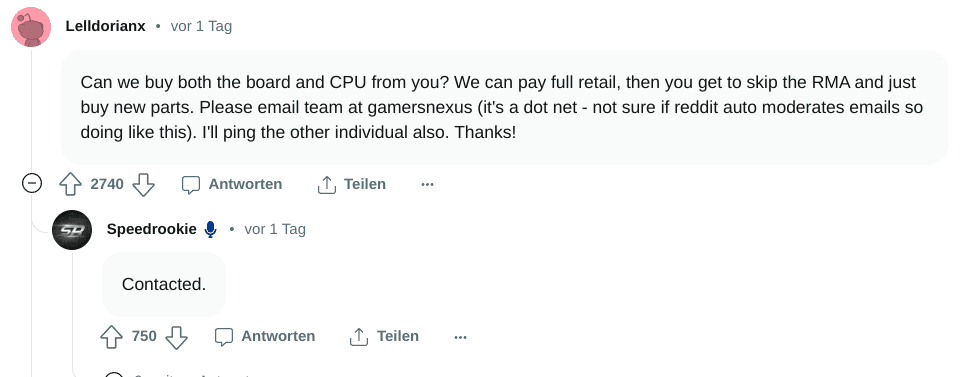
Task: Share Lelldorianx's comment via Teilen
Action: pos(351,184)
